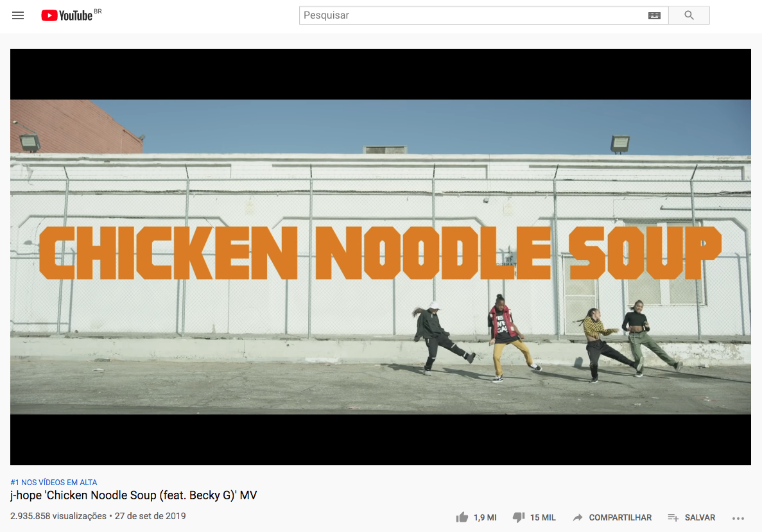Image resolution: width=762 pixels, height=532 pixels.
Task: Click the BR country code next to logo
Action: [98, 11]
